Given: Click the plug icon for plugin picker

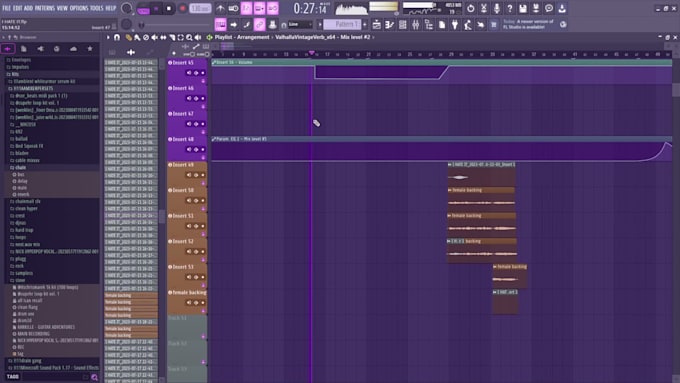Looking at the screenshot, I should 454,25.
